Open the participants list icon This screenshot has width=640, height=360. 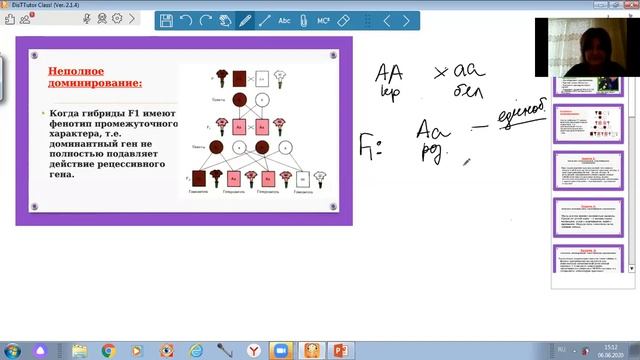tap(26, 19)
